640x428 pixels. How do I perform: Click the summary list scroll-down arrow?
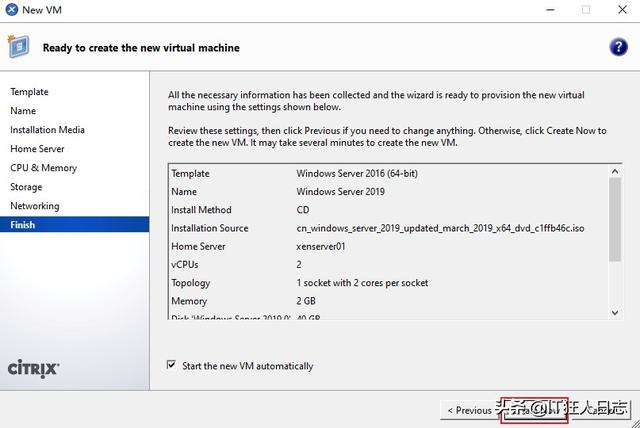click(615, 313)
